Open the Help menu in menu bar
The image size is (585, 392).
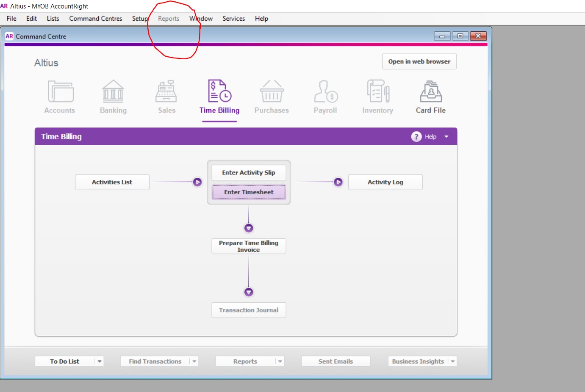261,19
